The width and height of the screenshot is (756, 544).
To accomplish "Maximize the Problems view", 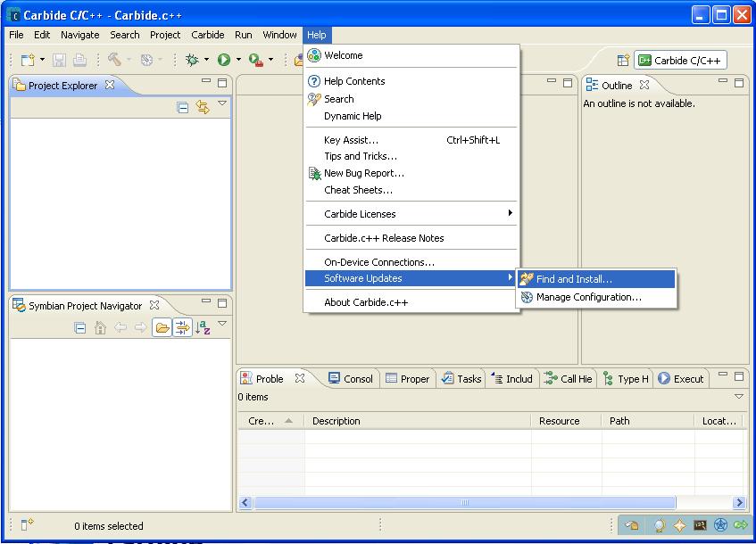I will [739, 376].
